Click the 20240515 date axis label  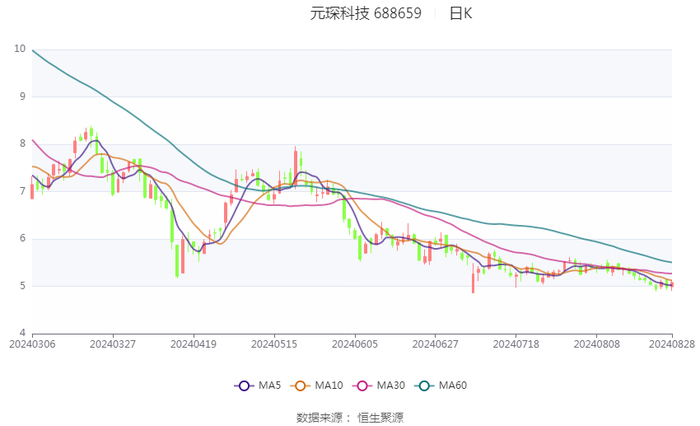click(x=274, y=344)
